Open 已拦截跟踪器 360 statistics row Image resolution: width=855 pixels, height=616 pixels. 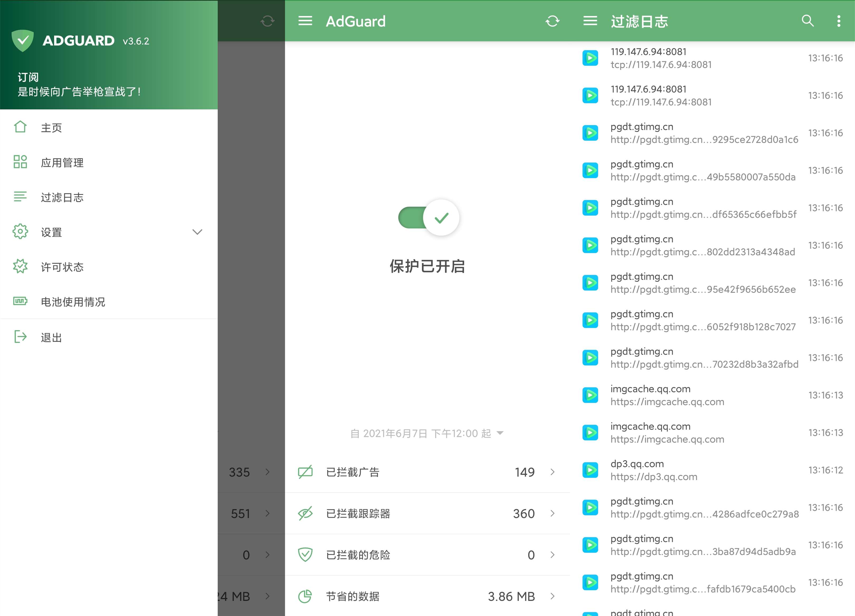(427, 513)
